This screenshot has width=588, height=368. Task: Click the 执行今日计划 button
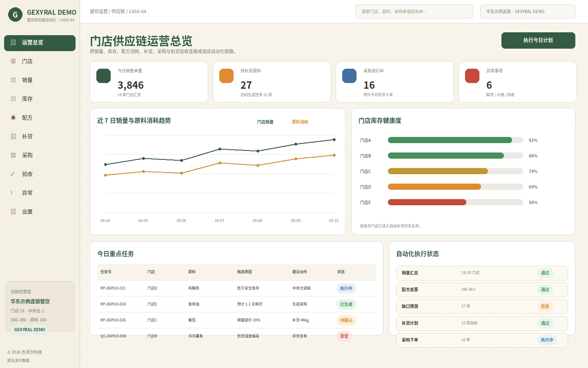[538, 40]
